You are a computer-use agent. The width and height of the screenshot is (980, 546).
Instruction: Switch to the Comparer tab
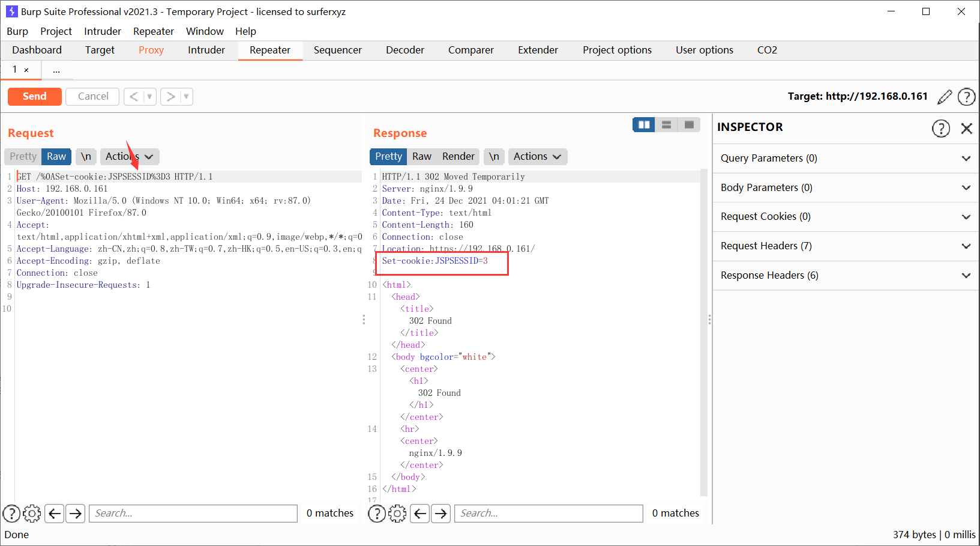coord(471,50)
